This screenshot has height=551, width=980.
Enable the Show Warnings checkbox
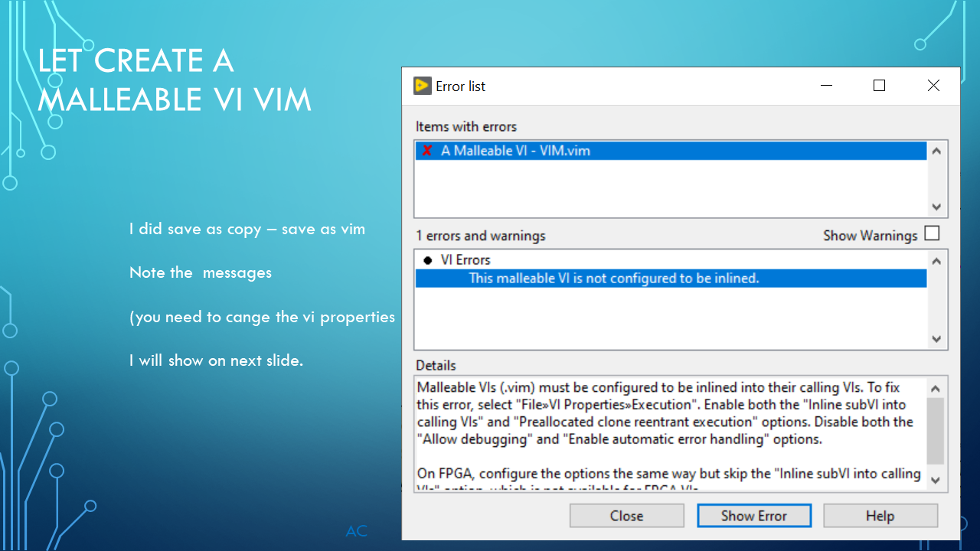click(932, 233)
